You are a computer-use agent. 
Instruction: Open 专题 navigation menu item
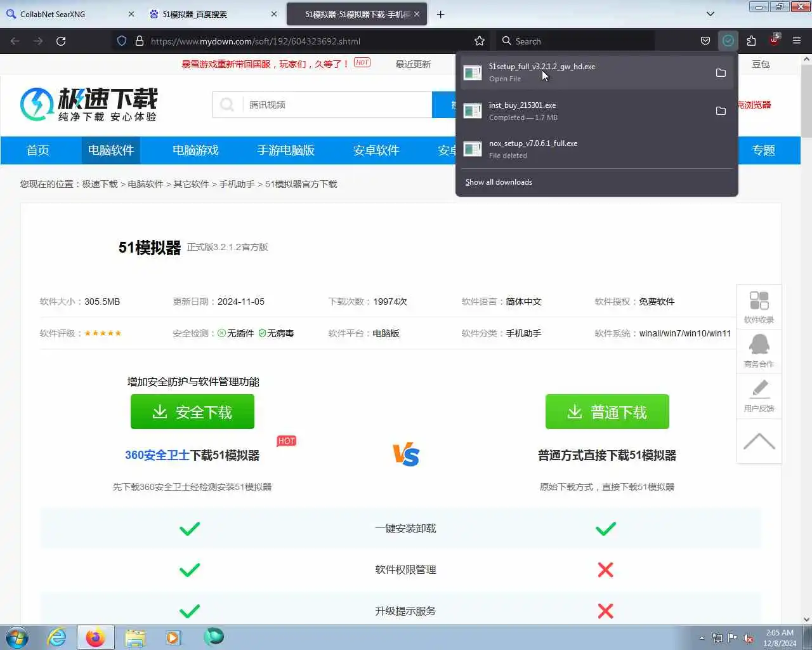(764, 150)
